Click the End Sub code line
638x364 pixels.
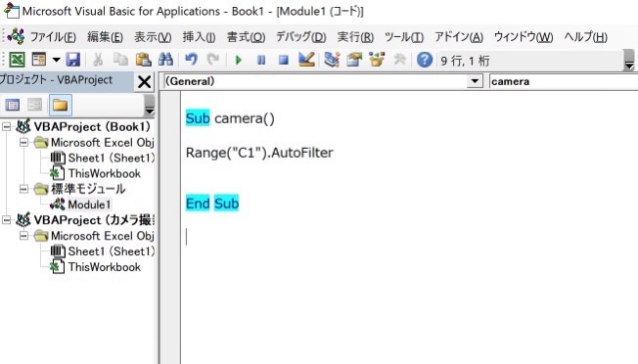click(x=212, y=203)
